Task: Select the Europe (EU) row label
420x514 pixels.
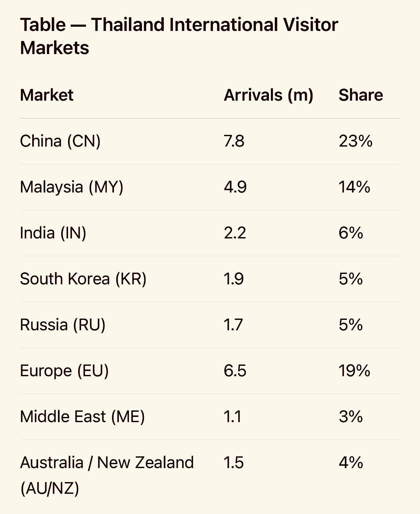Action: 64,371
